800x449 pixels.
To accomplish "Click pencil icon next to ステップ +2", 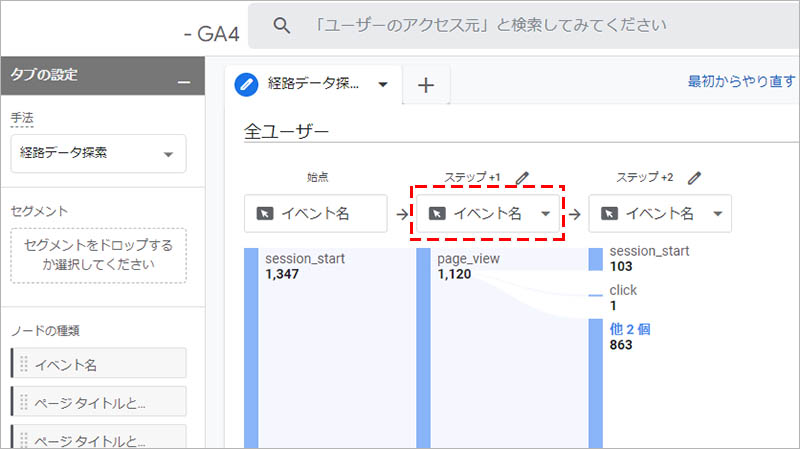I will click(x=694, y=177).
